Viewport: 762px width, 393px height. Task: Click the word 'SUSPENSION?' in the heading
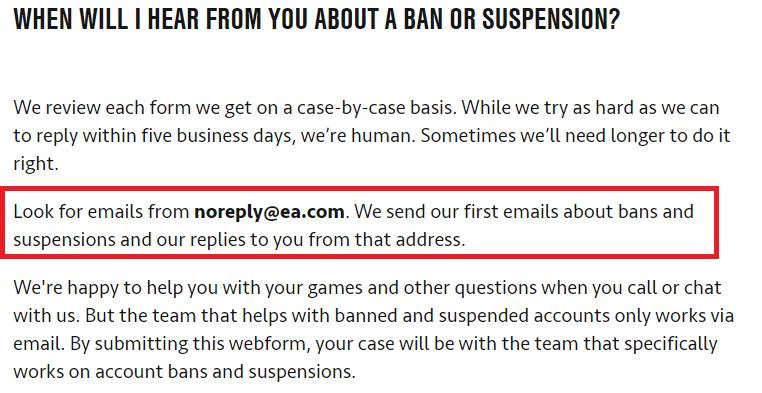[551, 19]
